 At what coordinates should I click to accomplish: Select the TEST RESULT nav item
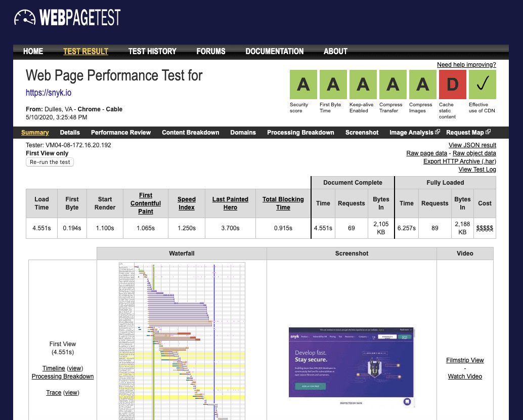pos(85,52)
